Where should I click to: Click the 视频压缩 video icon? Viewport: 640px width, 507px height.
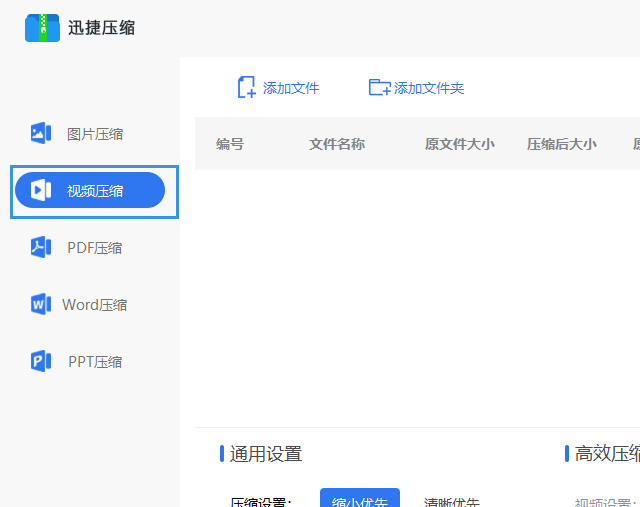click(41, 190)
